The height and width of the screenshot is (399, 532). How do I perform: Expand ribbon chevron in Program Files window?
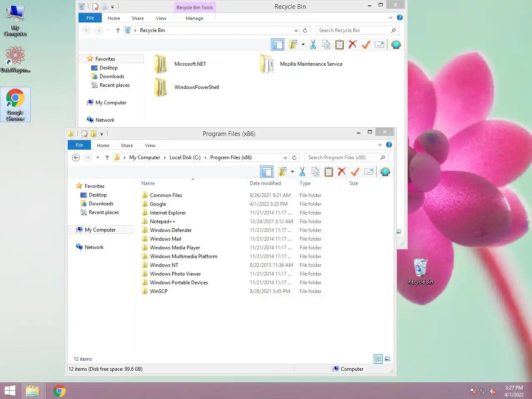[x=379, y=145]
